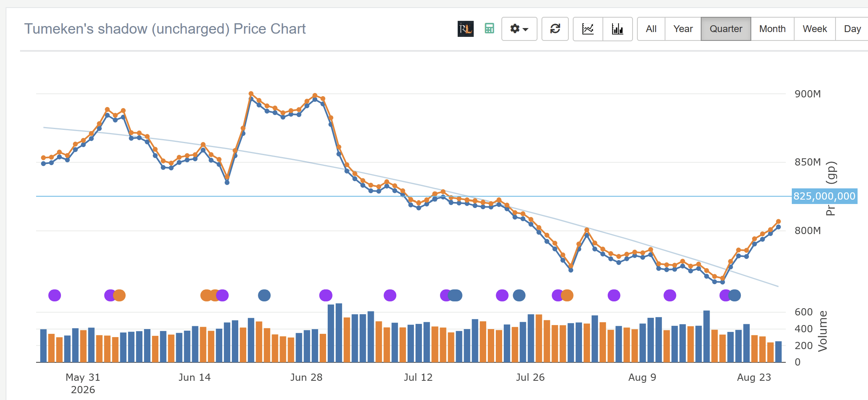The image size is (868, 400).
Task: Click the 900M price axis label
Action: click(x=808, y=94)
